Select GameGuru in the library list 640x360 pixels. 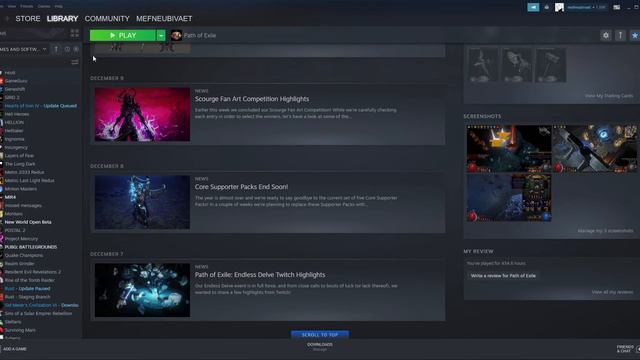click(x=16, y=81)
